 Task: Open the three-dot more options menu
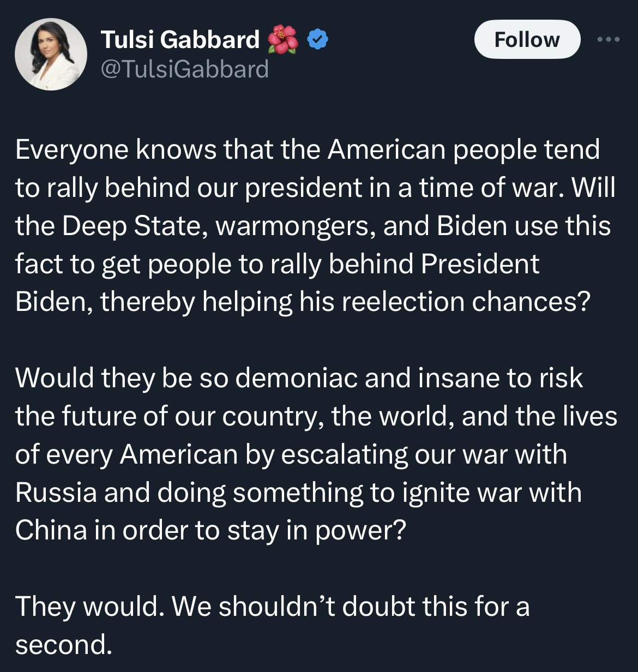609,39
